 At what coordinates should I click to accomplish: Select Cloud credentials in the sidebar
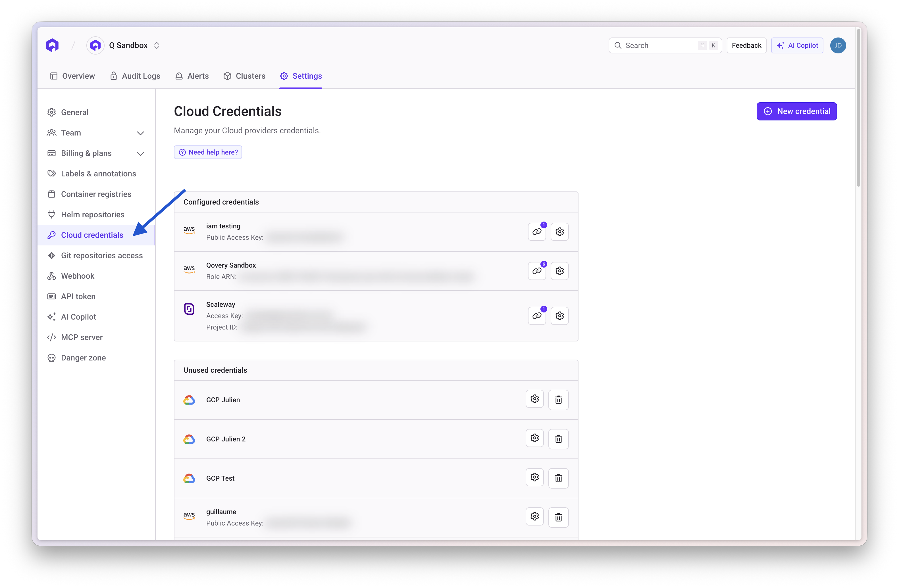pos(96,235)
